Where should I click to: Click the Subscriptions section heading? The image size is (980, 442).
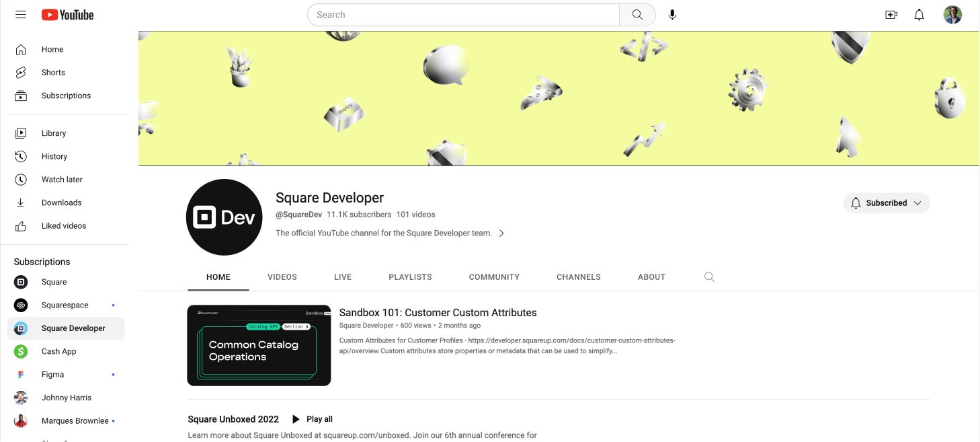(42, 262)
